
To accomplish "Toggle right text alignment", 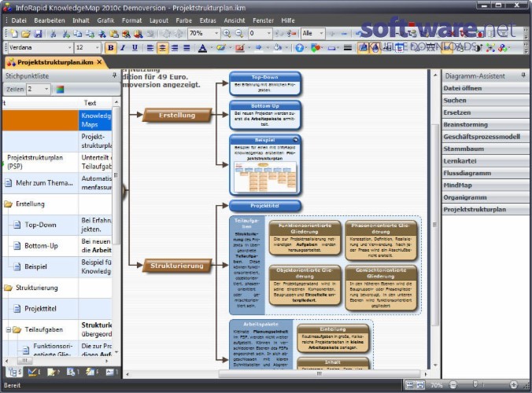I will (x=175, y=48).
